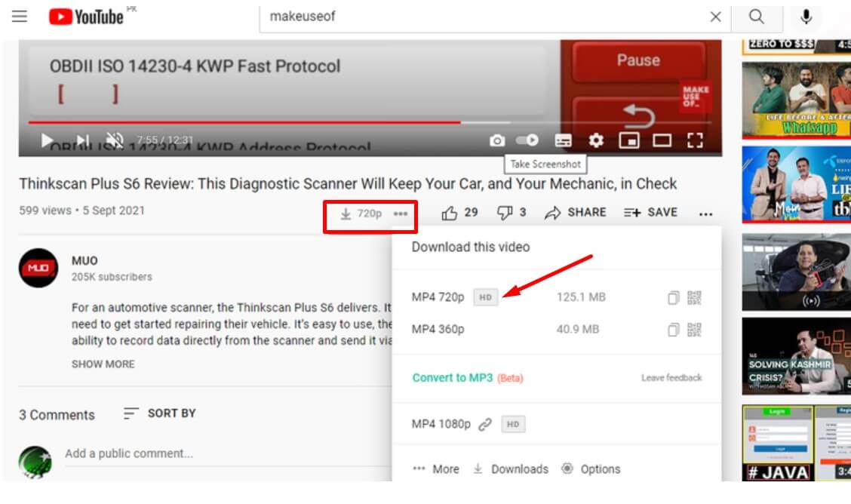This screenshot has width=851, height=504.
Task: Download the MP4 360p option
Action: [x=438, y=329]
